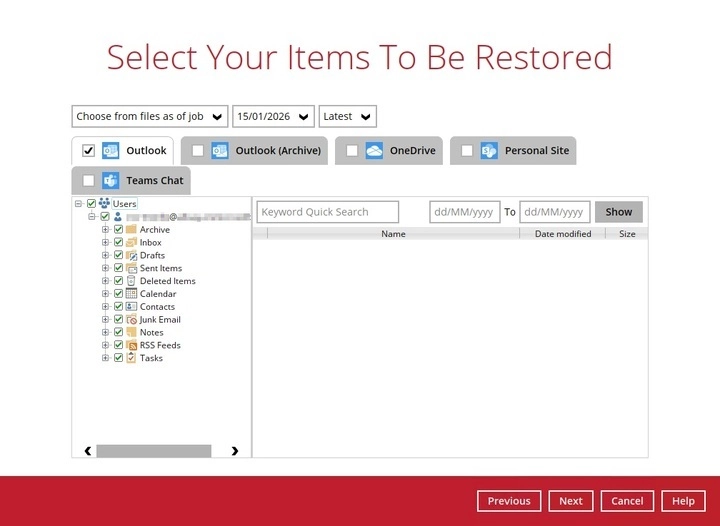Click the Contacts folder icon

point(131,307)
